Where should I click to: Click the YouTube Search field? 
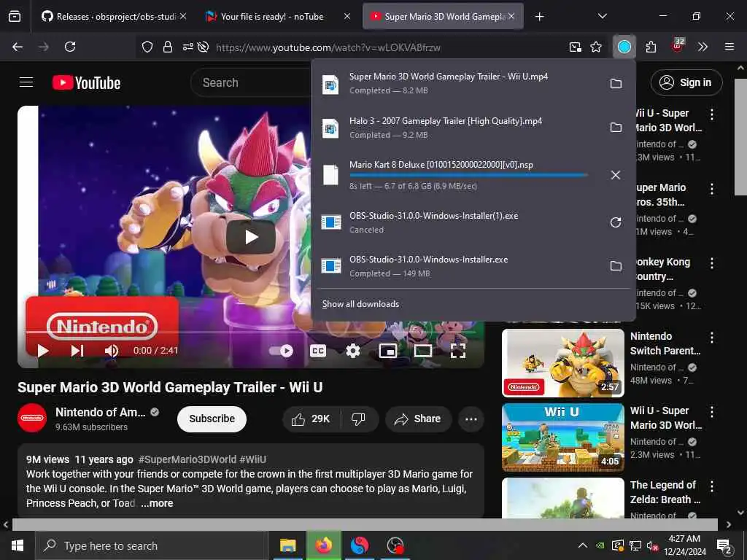pyautogui.click(x=251, y=83)
